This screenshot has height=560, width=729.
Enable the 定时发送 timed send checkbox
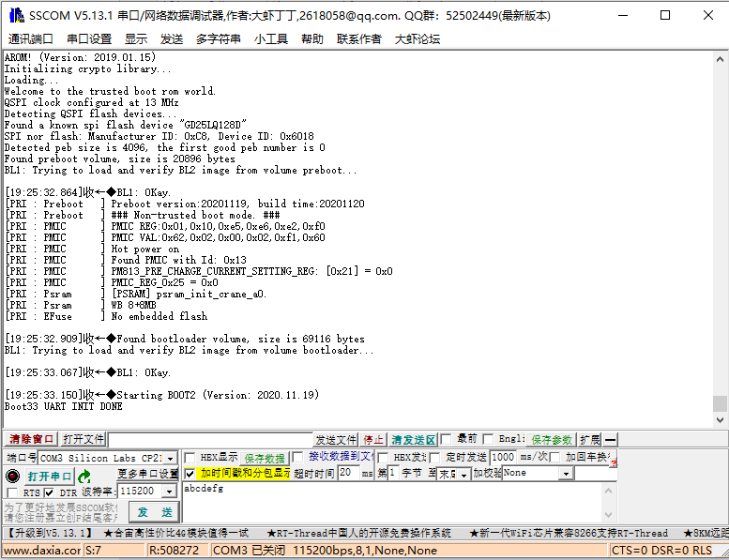[x=435, y=458]
